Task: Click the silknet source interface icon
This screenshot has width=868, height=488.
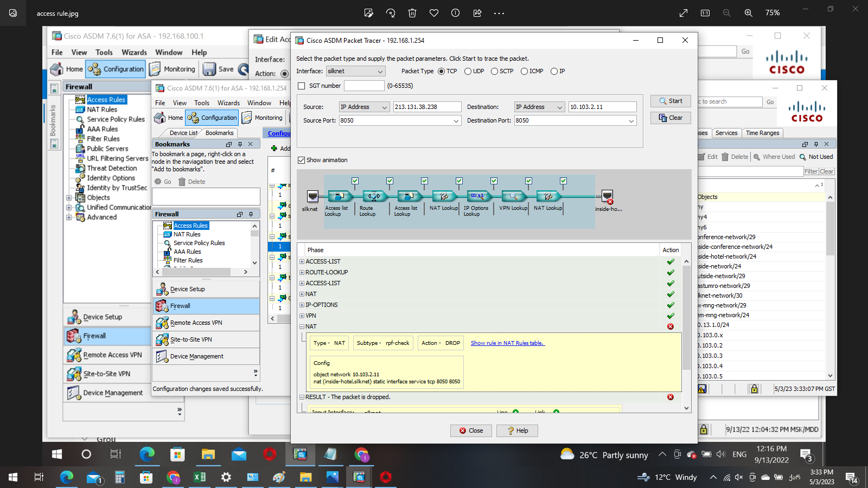Action: coord(312,196)
